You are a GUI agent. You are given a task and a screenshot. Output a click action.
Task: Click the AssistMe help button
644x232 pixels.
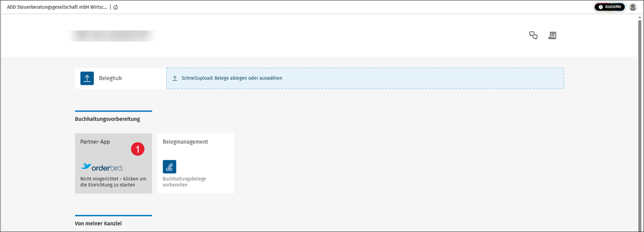[x=609, y=7]
